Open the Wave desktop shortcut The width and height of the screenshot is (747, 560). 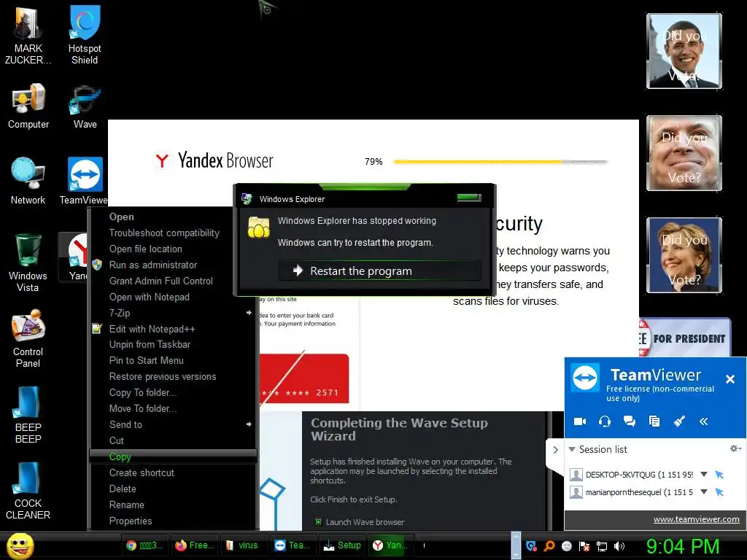click(x=85, y=106)
